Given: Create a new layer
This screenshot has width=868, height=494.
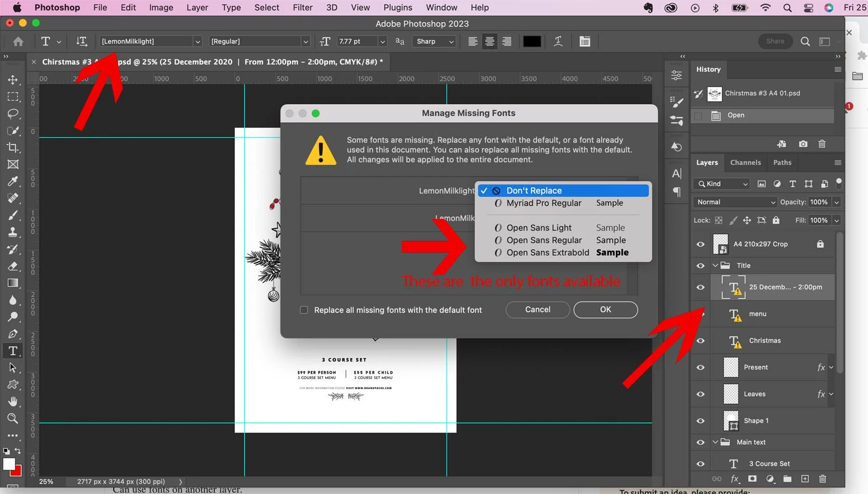Looking at the screenshot, I should point(805,479).
